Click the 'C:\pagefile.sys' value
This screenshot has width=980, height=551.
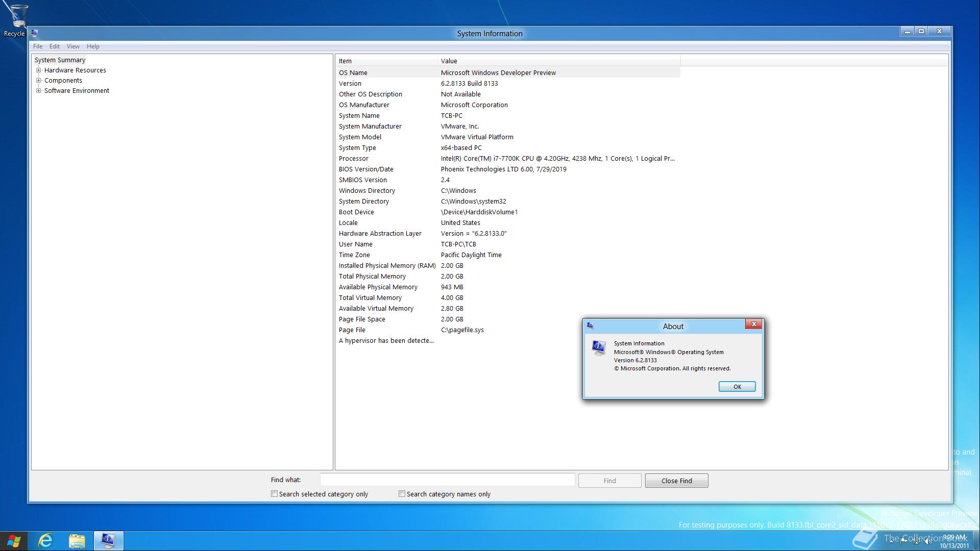pyautogui.click(x=462, y=330)
